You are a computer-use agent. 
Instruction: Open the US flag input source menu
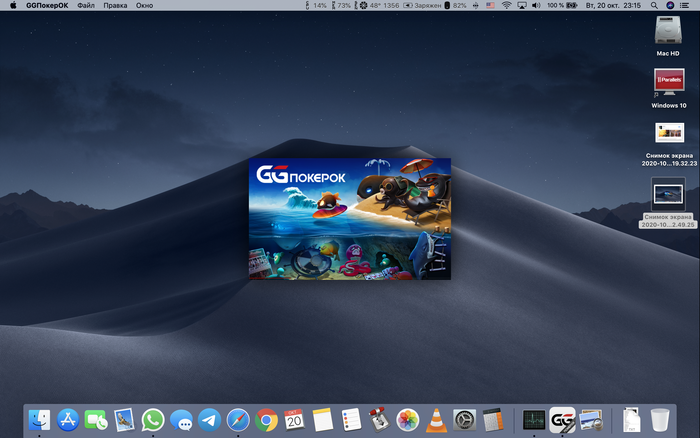(490, 5)
